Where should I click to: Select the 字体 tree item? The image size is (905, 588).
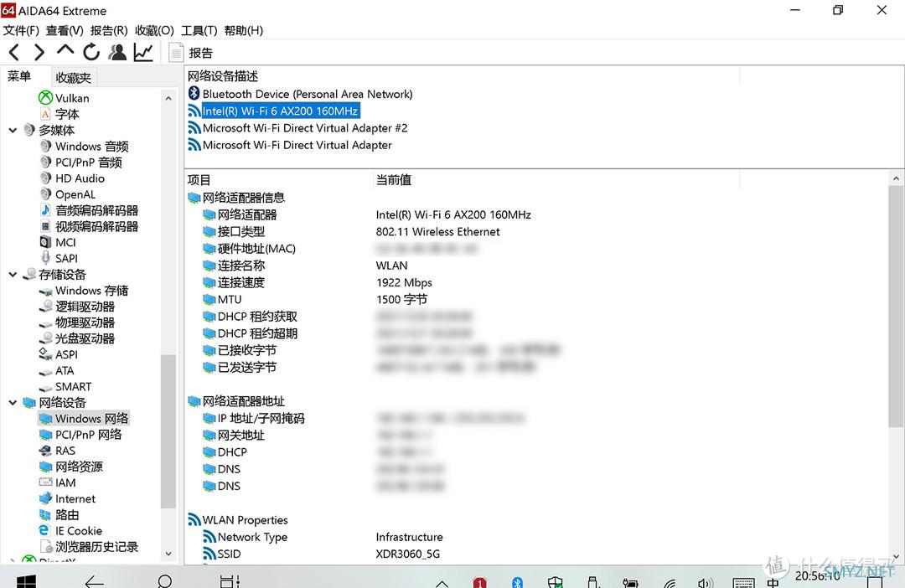click(x=67, y=114)
